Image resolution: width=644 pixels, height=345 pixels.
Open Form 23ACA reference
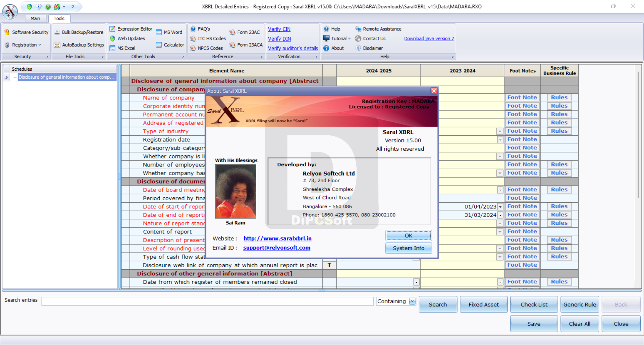tap(246, 45)
